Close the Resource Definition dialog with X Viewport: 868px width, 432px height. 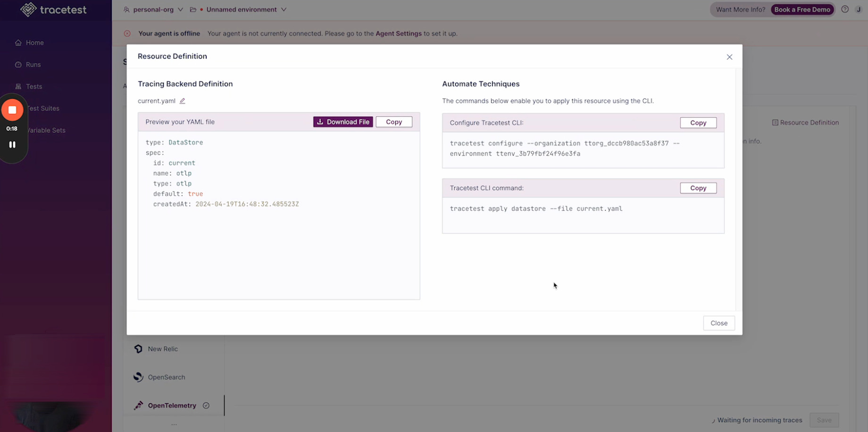point(729,57)
